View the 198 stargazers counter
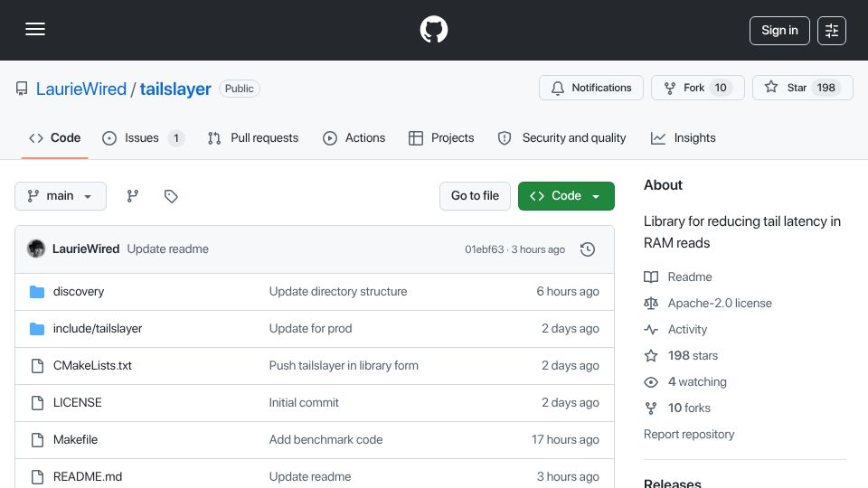The width and height of the screenshot is (868, 488). coord(826,88)
